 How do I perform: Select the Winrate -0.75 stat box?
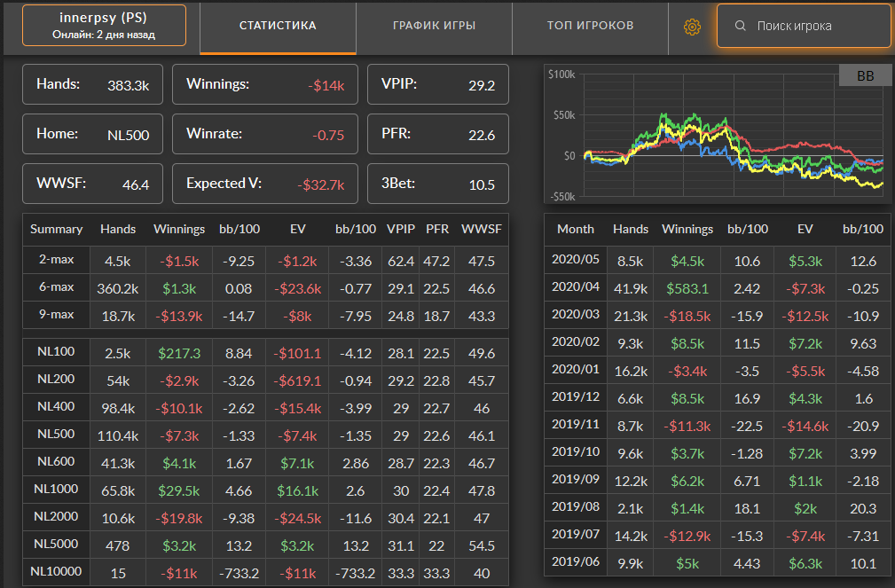pyautogui.click(x=265, y=134)
